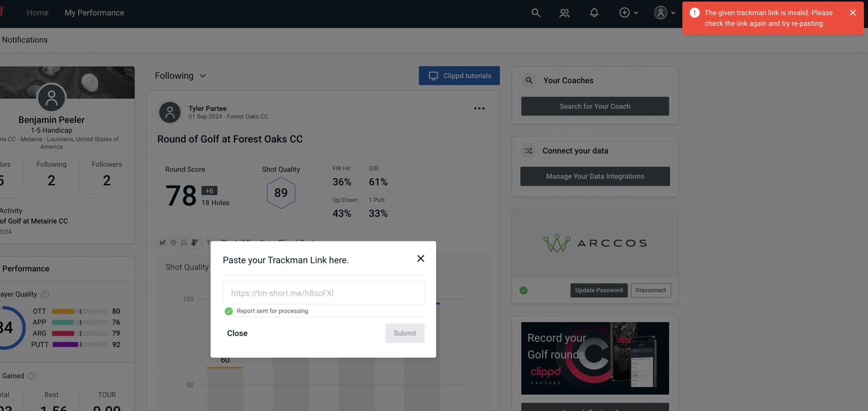Click the search icon in the top navbar

(535, 12)
